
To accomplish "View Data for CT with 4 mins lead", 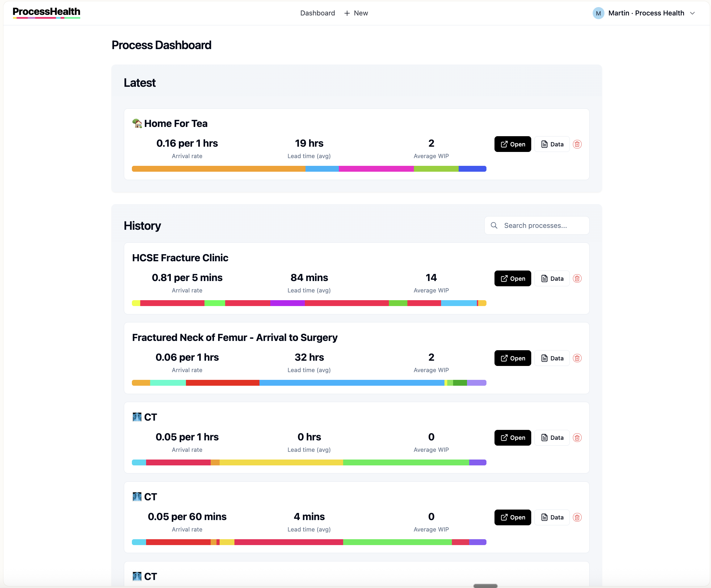I will click(x=552, y=517).
